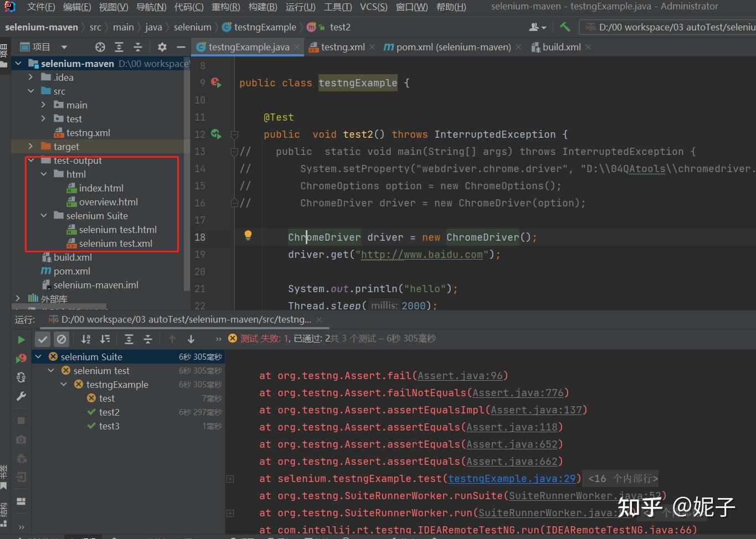756x539 pixels.
Task: Click the Select Opened File crosshair icon
Action: point(100,46)
